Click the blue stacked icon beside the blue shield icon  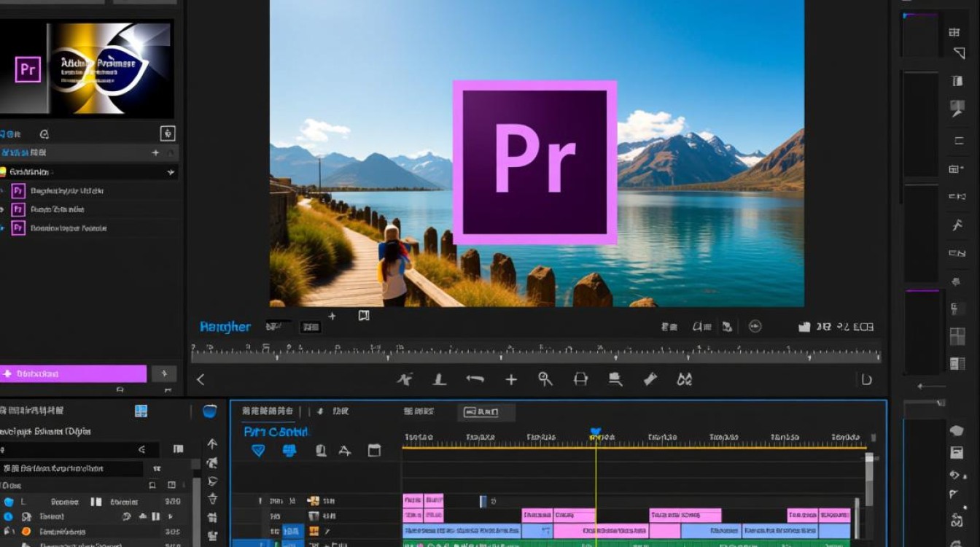coord(289,451)
